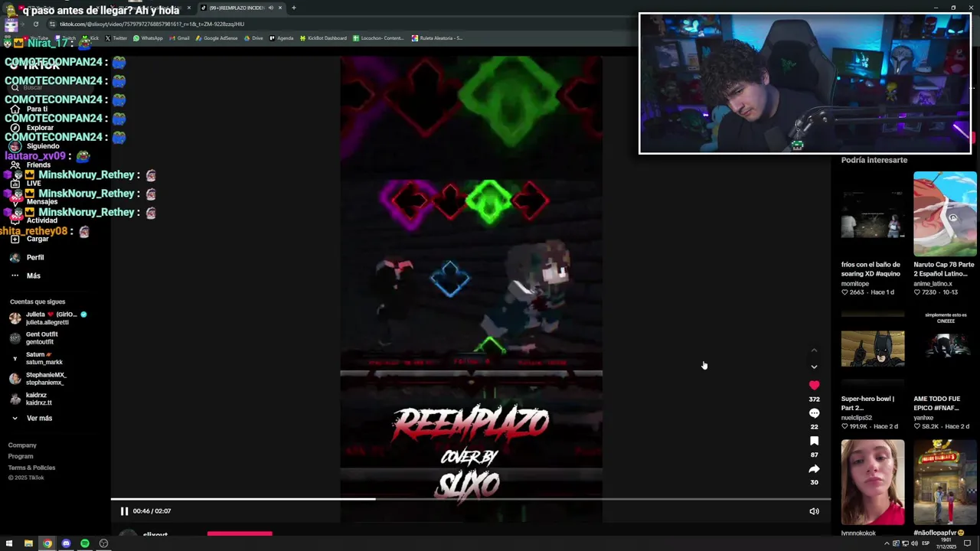Open the Windows notification center
The height and width of the screenshot is (551, 980).
click(x=967, y=543)
